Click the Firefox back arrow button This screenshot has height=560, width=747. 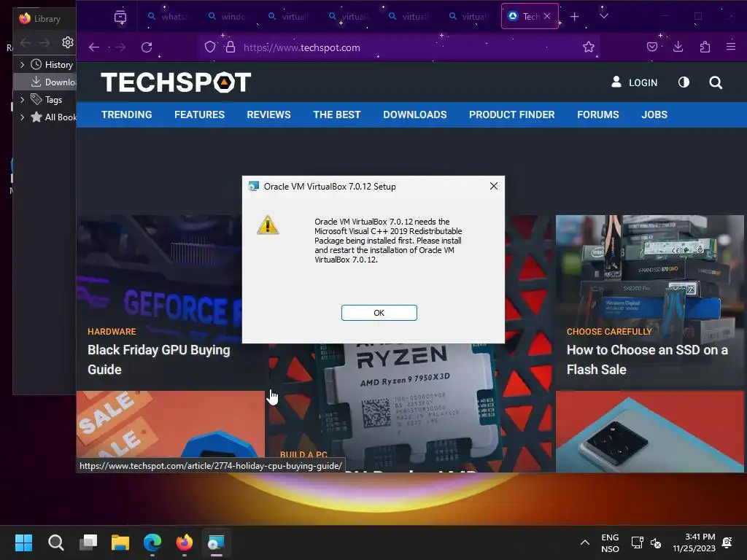click(x=94, y=47)
